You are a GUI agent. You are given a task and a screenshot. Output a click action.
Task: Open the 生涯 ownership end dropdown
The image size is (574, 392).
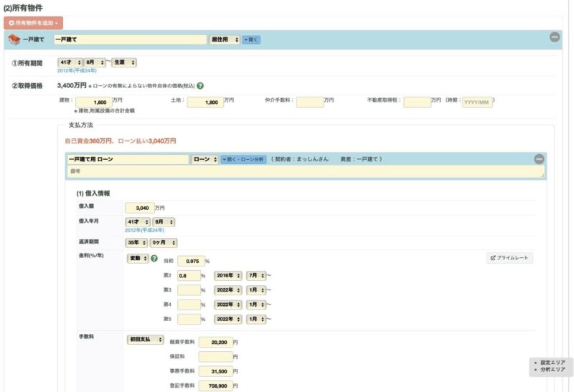[x=124, y=62]
